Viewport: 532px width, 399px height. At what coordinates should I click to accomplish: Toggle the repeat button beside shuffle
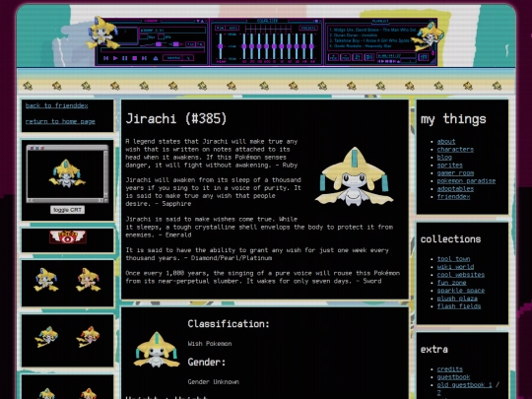tap(189, 58)
